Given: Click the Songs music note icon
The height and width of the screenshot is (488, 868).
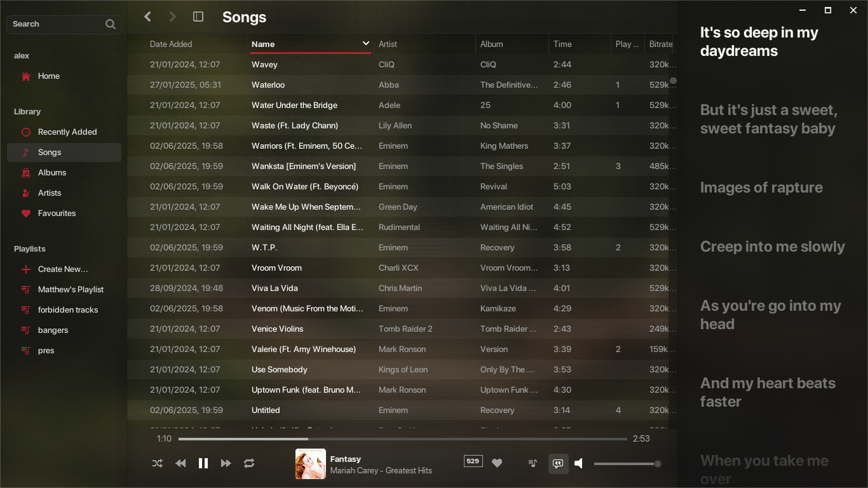Looking at the screenshot, I should click(26, 152).
